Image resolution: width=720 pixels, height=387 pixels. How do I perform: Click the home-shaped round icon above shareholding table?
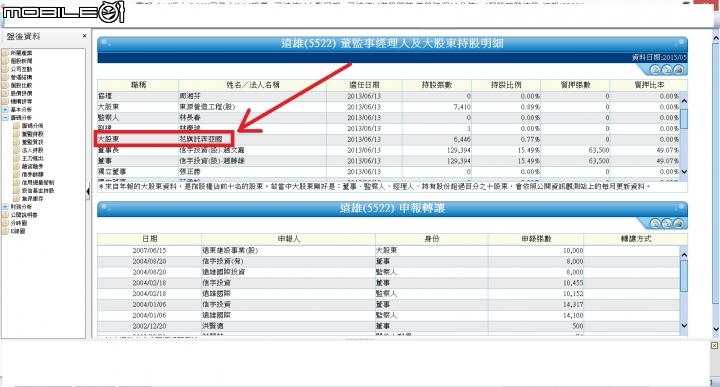click(655, 70)
